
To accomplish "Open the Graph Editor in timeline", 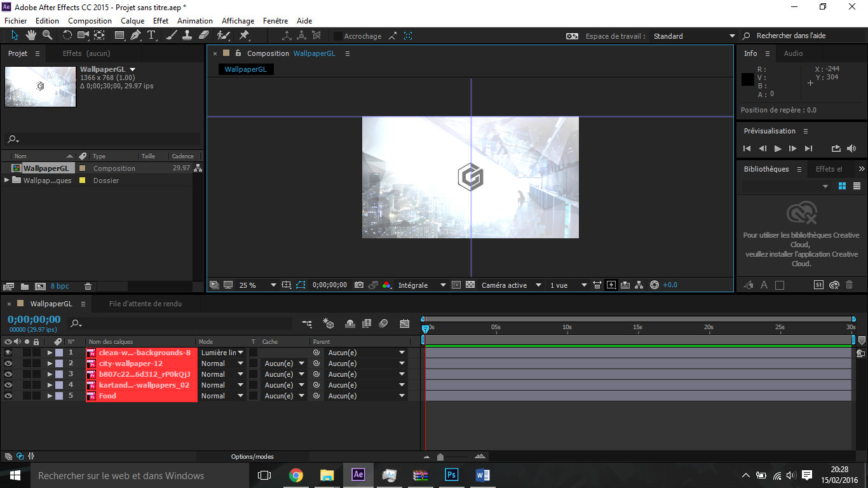I will [405, 323].
